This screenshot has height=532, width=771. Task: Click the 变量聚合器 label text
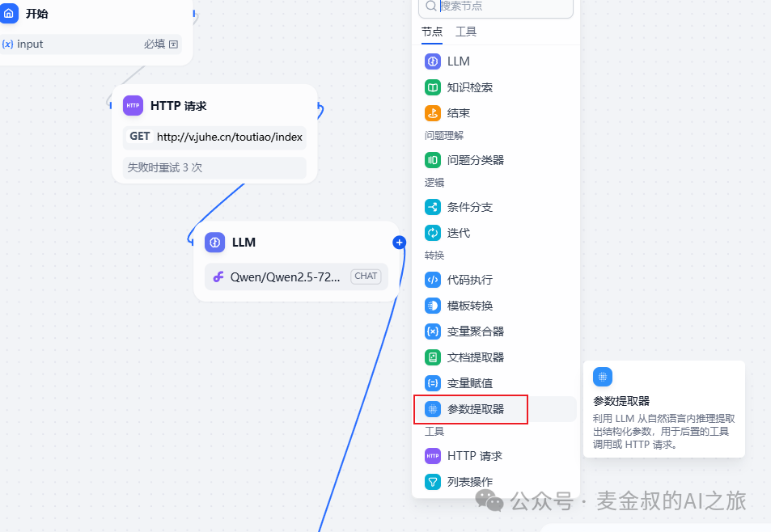[476, 332]
